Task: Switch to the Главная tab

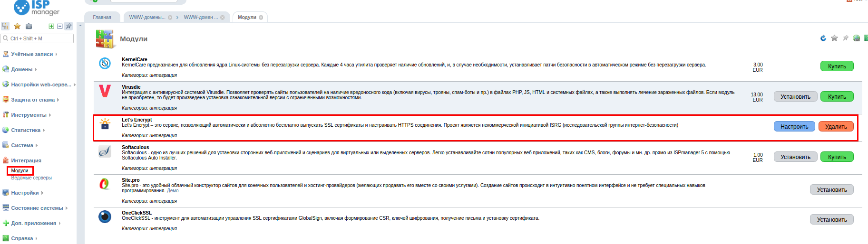Action: point(102,17)
